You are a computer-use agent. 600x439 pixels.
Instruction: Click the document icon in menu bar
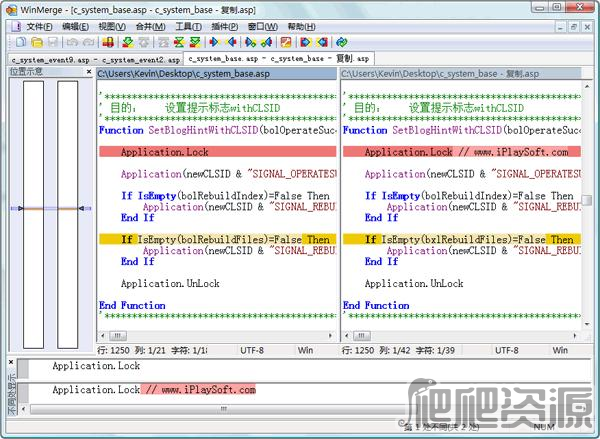[16, 26]
